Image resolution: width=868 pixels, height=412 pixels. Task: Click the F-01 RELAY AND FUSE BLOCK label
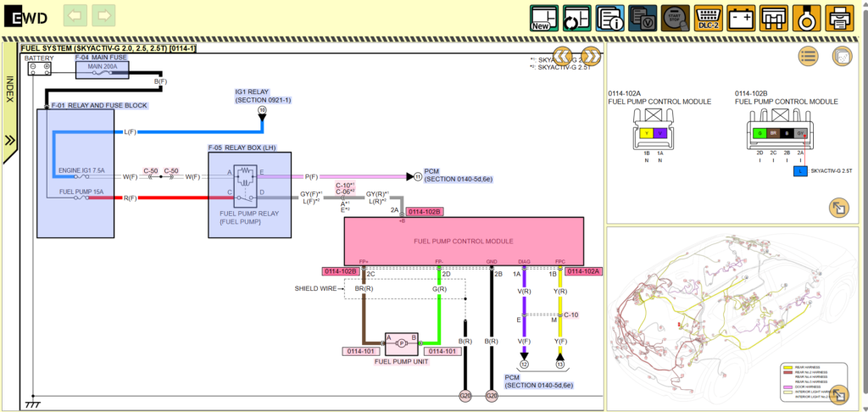pos(100,105)
